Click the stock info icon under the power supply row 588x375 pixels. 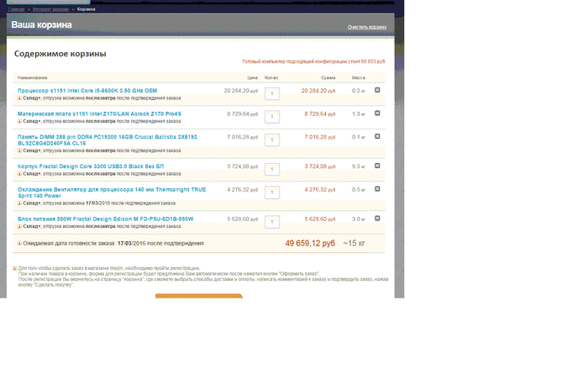pos(19,227)
